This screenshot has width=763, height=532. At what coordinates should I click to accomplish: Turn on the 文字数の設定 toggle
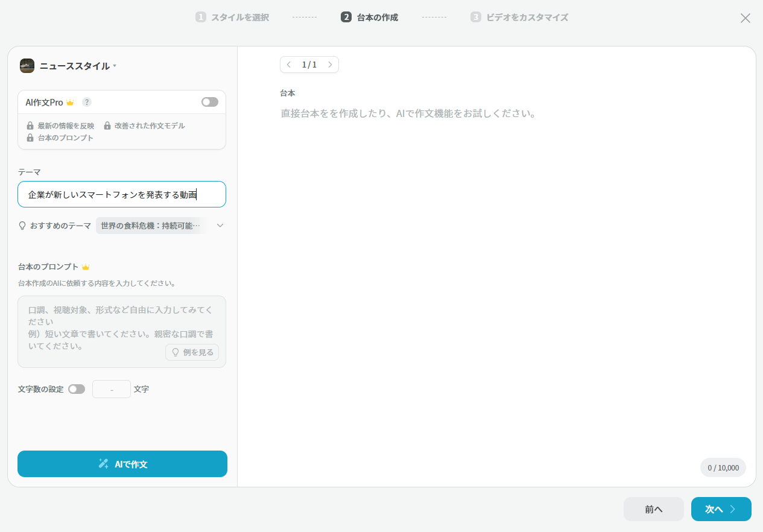(x=77, y=389)
